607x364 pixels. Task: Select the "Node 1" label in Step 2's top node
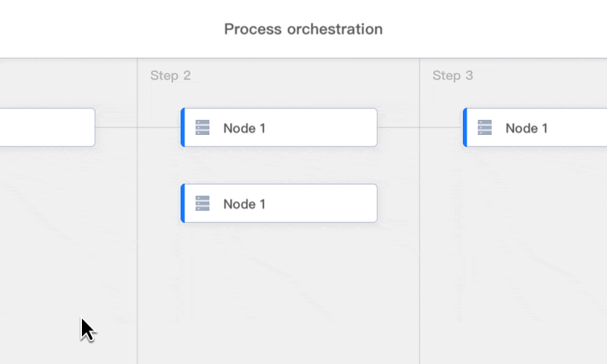point(244,128)
